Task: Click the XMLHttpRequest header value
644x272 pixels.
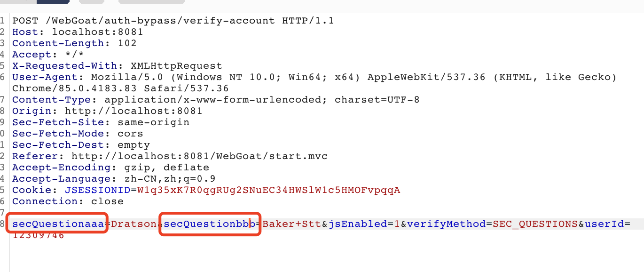Action: (176, 66)
